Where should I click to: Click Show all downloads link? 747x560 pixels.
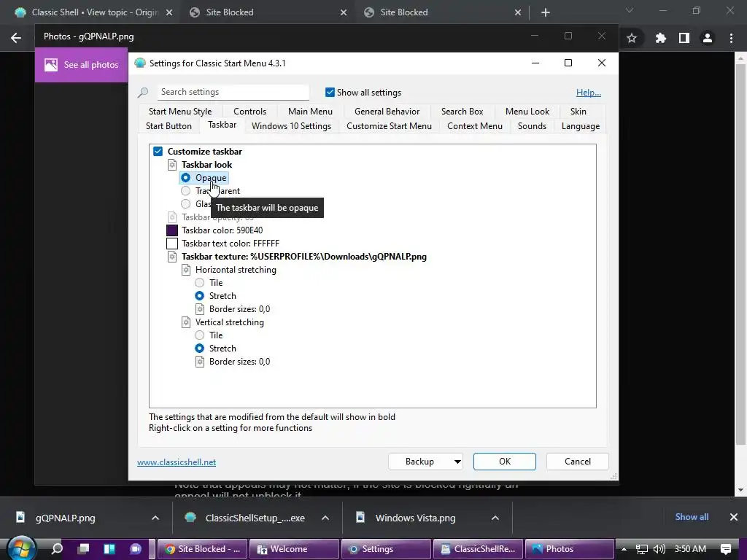pos(692,517)
